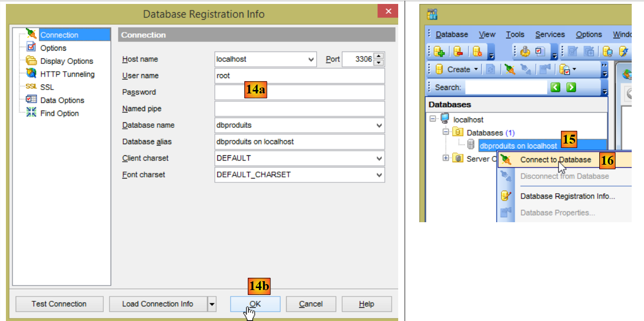644x321 pixels.
Task: Click the Register Database toolbar icon
Action: (439, 52)
